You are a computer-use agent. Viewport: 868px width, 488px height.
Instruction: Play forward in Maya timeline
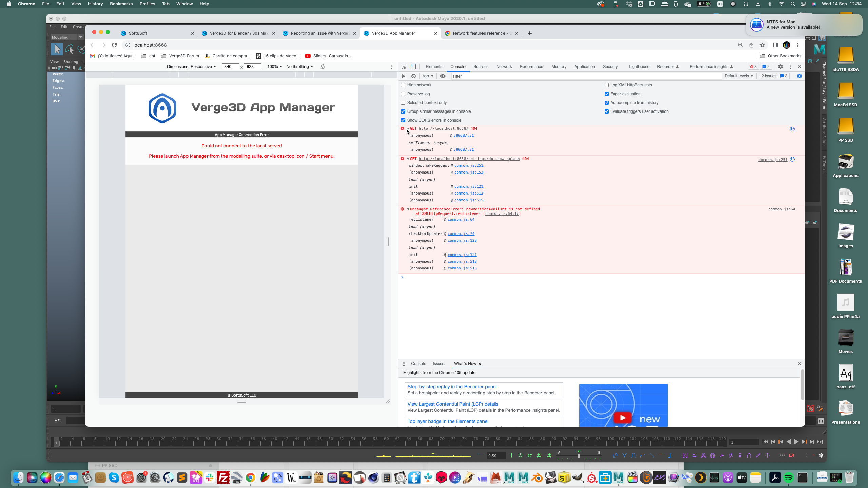point(796,442)
